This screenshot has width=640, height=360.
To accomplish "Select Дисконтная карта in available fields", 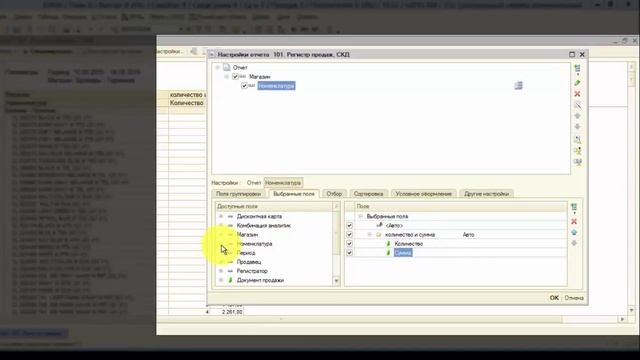I will pos(259,216).
